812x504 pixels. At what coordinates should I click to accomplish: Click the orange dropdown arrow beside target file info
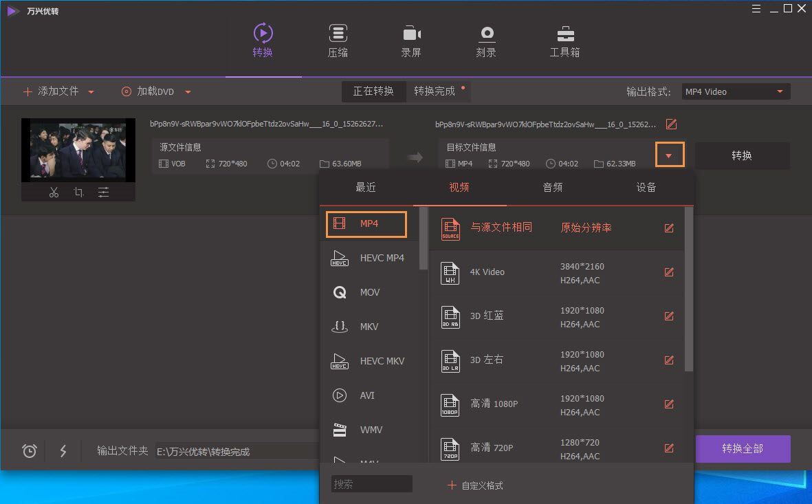coord(670,155)
